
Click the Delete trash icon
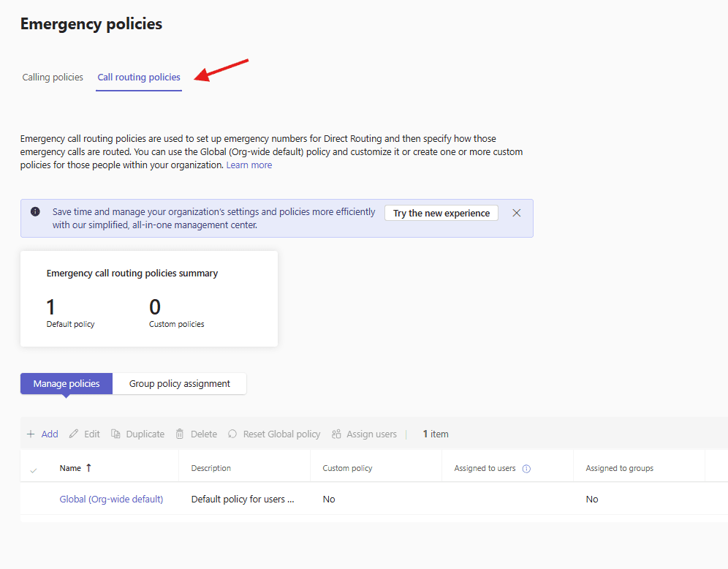[x=180, y=434]
